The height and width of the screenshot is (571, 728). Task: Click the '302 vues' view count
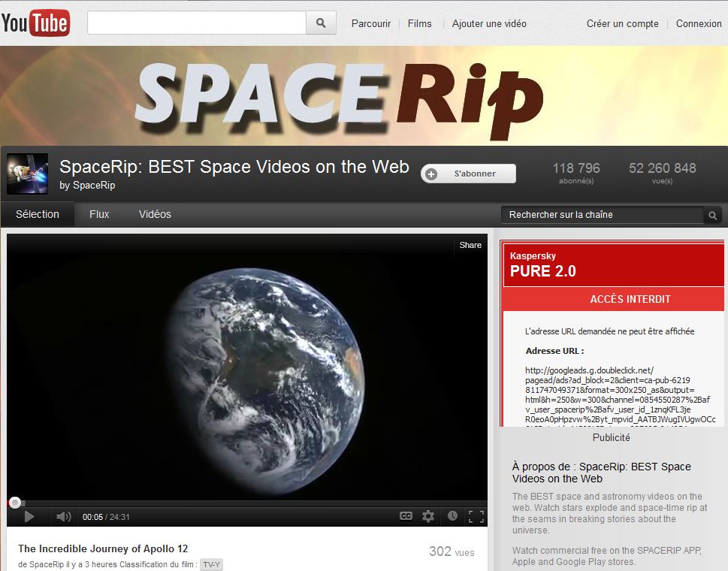[452, 551]
